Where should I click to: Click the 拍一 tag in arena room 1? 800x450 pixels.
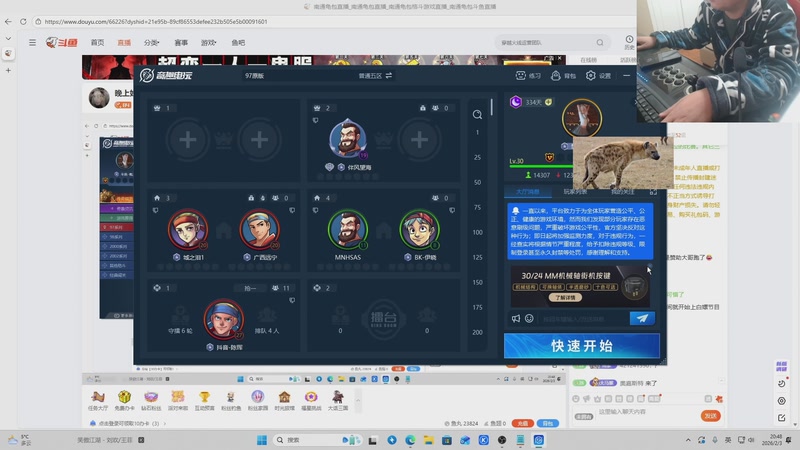(x=250, y=288)
